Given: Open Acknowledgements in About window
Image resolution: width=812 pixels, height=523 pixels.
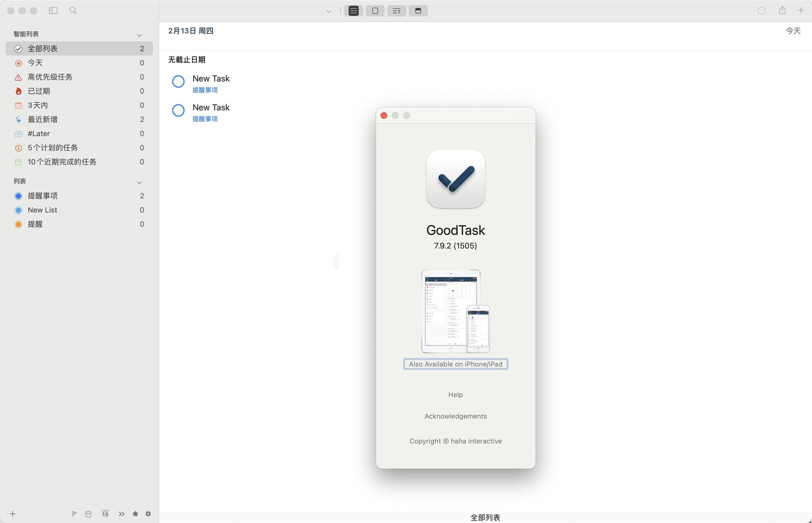Looking at the screenshot, I should click(455, 416).
